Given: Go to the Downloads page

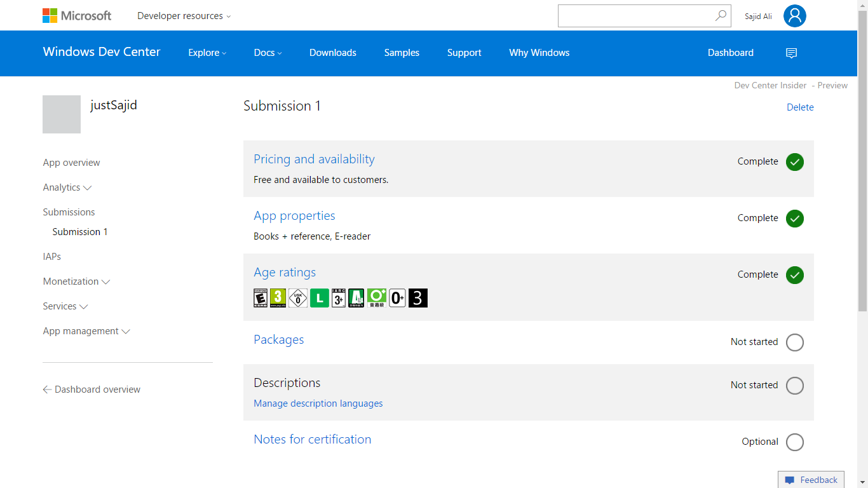Looking at the screenshot, I should tap(333, 53).
